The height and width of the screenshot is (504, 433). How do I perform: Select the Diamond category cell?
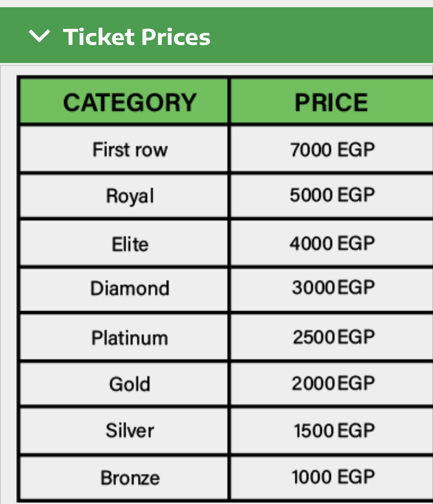130,288
